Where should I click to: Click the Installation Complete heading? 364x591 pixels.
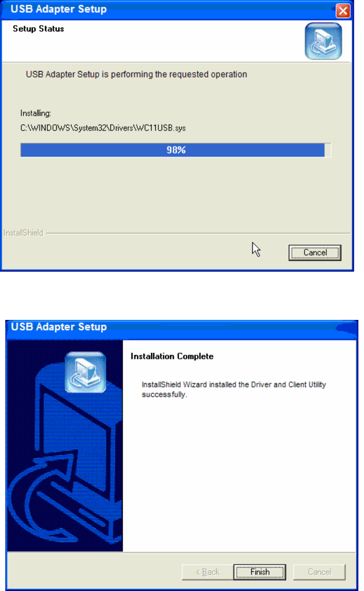[x=172, y=356]
